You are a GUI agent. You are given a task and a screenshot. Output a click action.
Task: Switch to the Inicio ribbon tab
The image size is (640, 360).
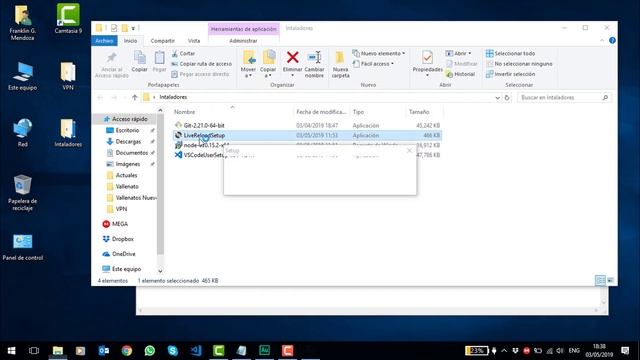[131, 41]
